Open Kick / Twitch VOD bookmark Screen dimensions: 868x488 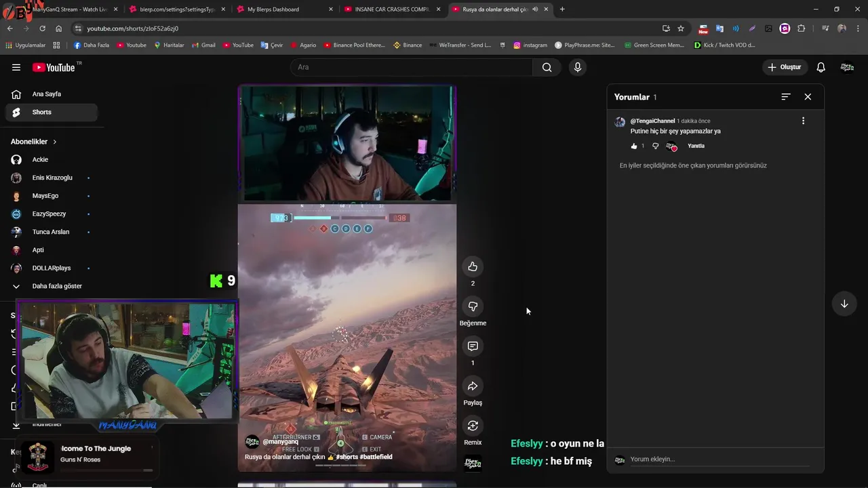pos(724,45)
